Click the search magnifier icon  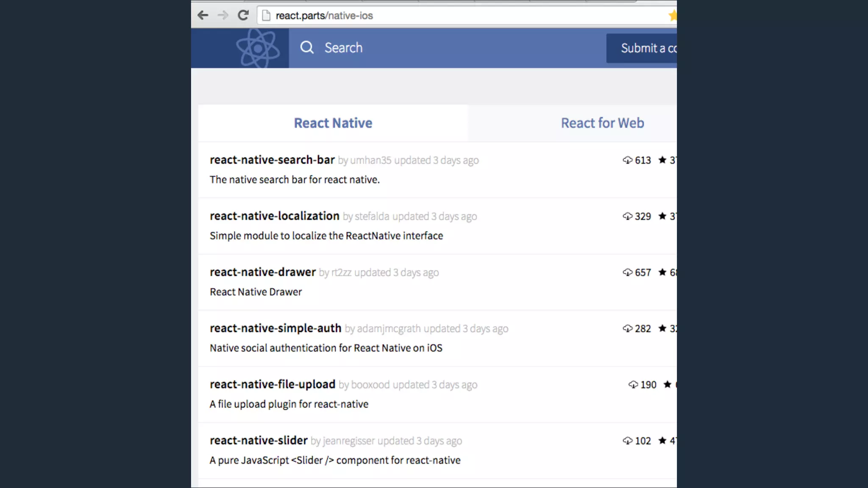click(x=307, y=47)
